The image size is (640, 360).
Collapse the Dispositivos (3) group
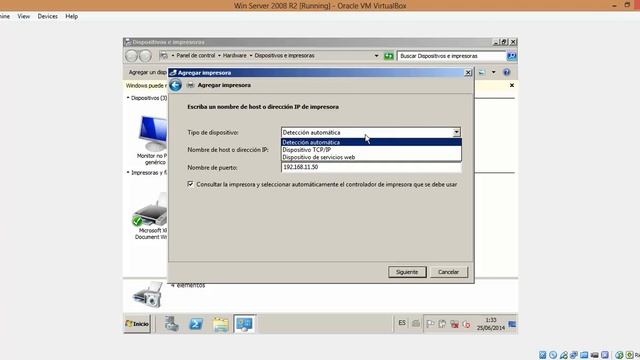click(x=128, y=98)
